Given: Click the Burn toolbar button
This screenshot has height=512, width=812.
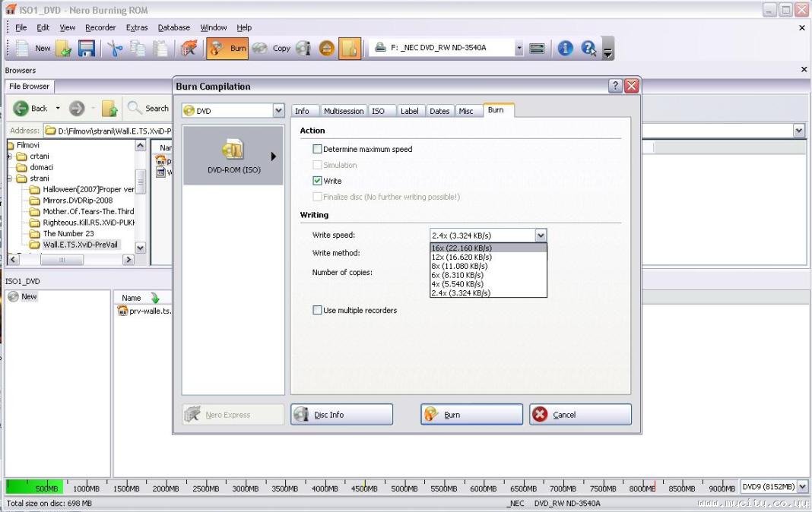Looking at the screenshot, I should (x=227, y=49).
